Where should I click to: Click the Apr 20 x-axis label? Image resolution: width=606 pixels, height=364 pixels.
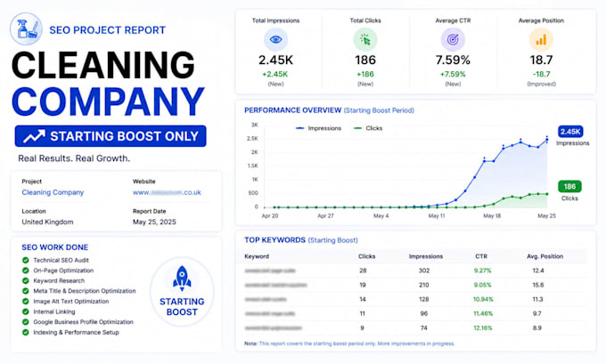(270, 215)
